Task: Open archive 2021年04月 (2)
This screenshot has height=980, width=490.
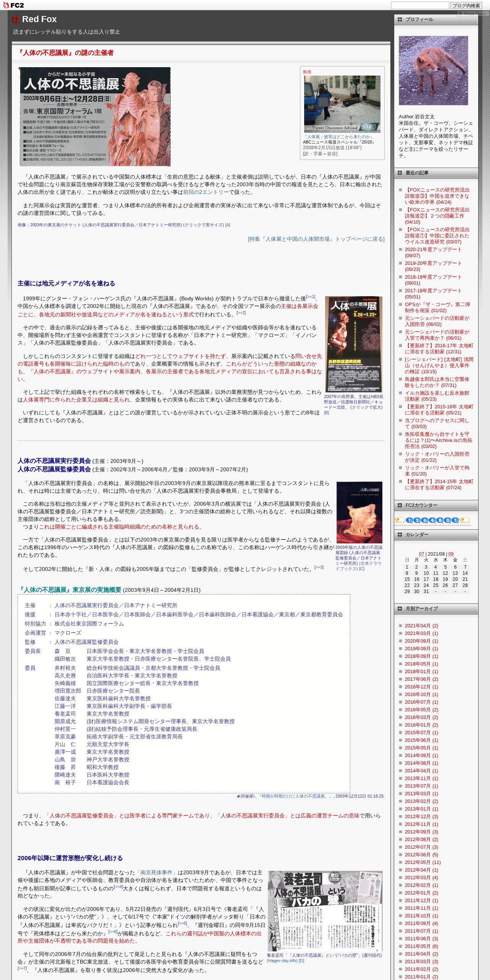Action: pyautogui.click(x=421, y=625)
